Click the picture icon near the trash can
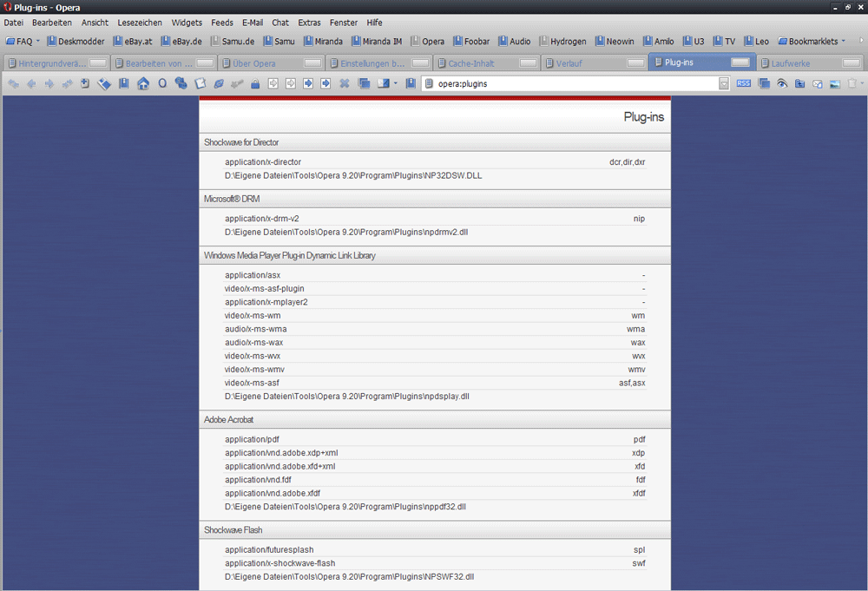The image size is (868, 591). pos(835,83)
